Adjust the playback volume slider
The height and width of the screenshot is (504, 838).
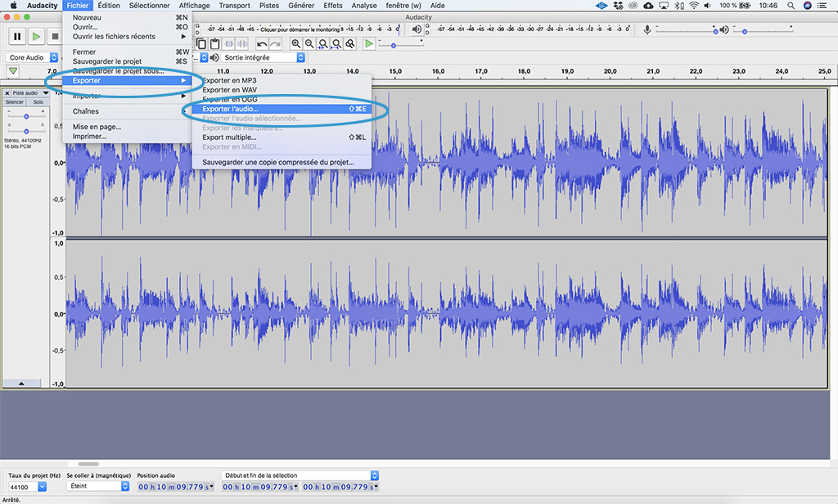coord(744,32)
